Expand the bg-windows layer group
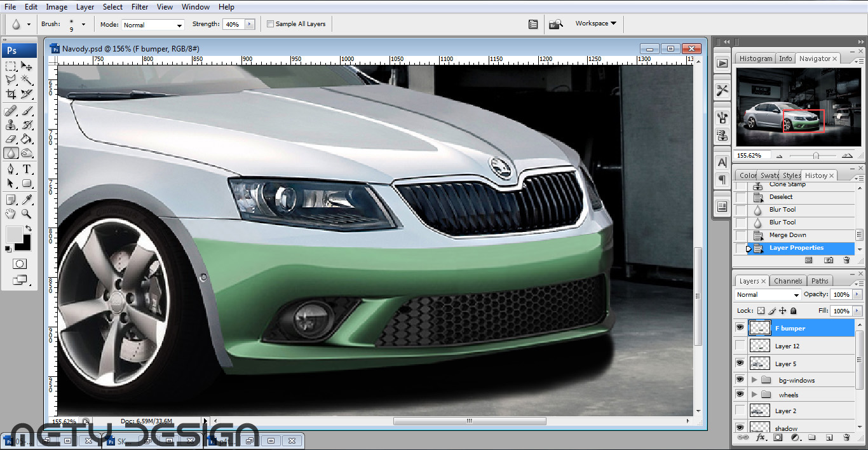The width and height of the screenshot is (868, 450). click(754, 380)
